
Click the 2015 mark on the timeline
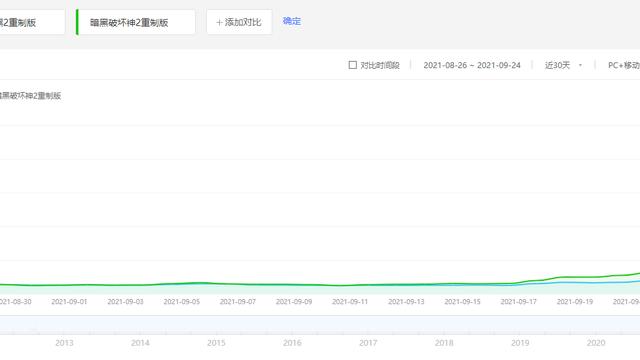(x=216, y=343)
